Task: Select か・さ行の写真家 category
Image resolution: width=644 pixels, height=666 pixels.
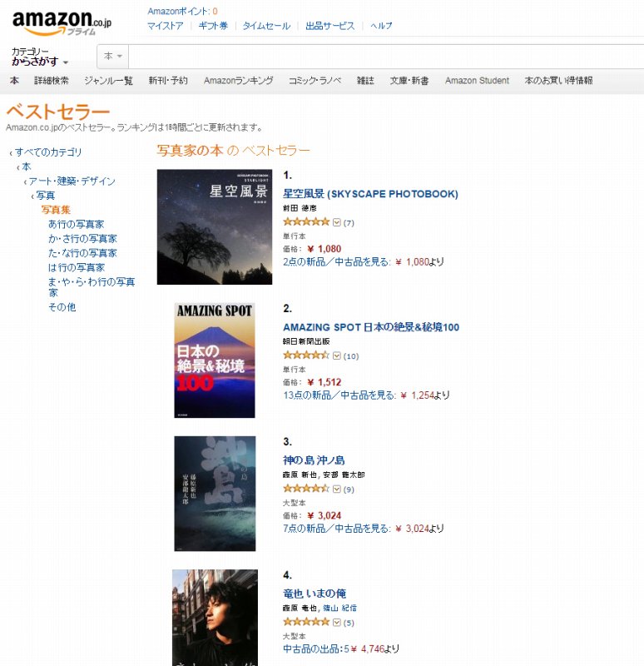Action: (82, 239)
